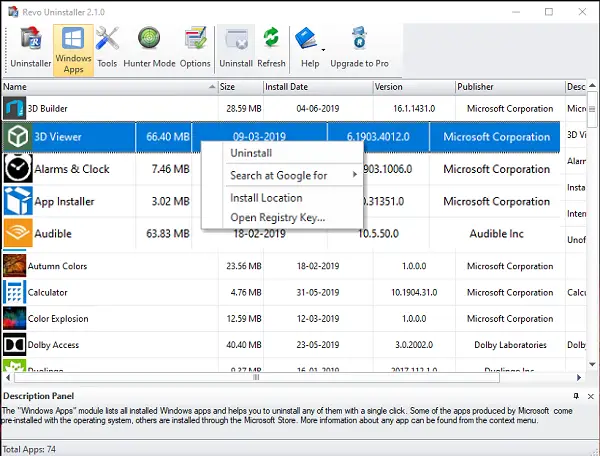The image size is (600, 456).
Task: Click the Calculator app icon
Action: pos(15,293)
